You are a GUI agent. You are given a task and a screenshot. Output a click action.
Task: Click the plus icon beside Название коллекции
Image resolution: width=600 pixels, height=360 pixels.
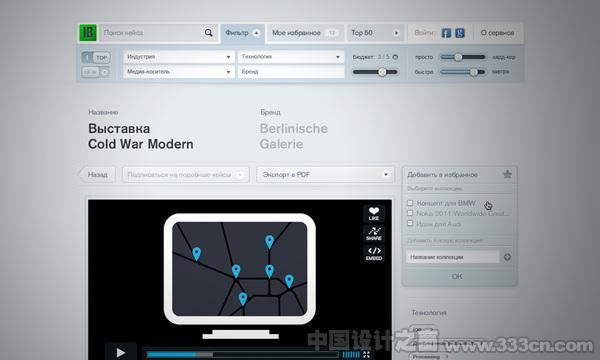507,257
